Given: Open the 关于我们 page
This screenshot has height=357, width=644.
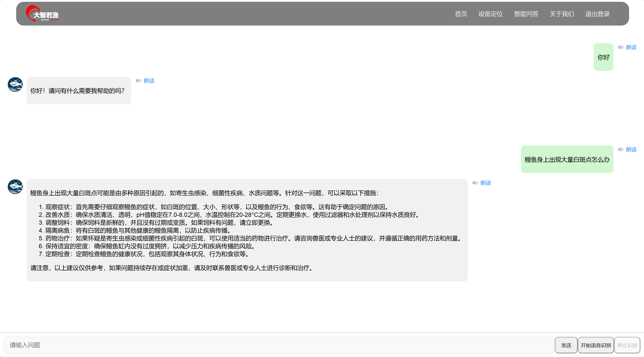Looking at the screenshot, I should [562, 14].
